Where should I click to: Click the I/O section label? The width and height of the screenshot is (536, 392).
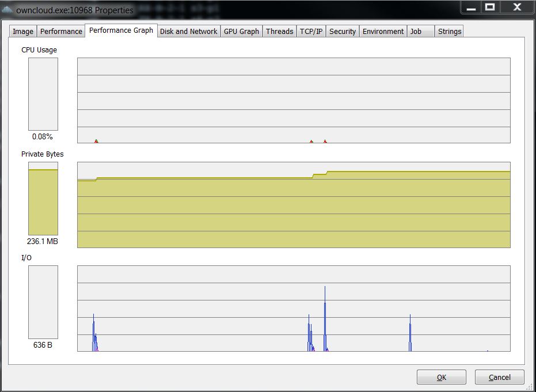tap(26, 258)
